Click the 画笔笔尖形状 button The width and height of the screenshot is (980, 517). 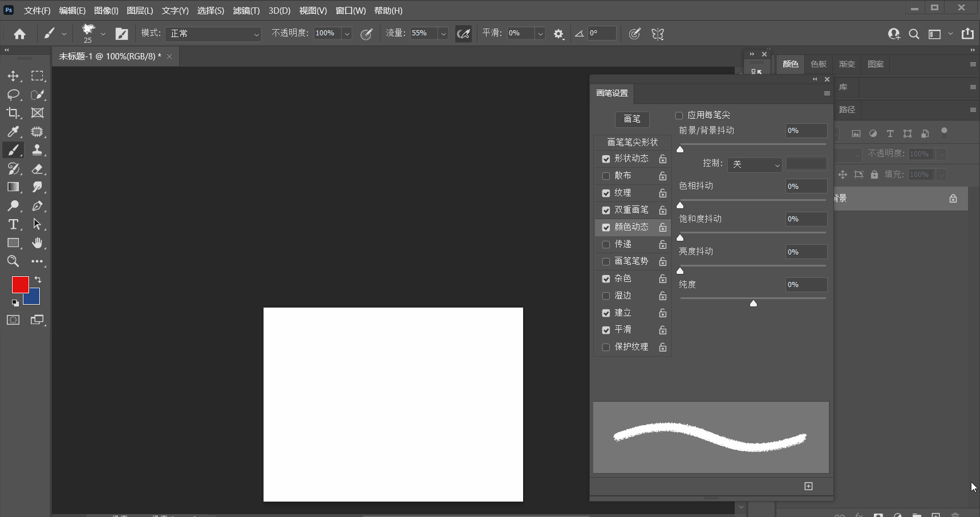click(x=632, y=142)
